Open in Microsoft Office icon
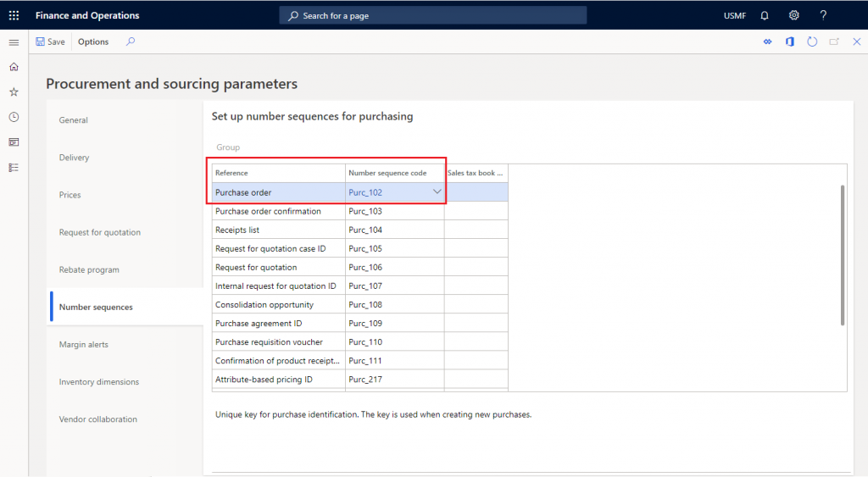 tap(790, 42)
